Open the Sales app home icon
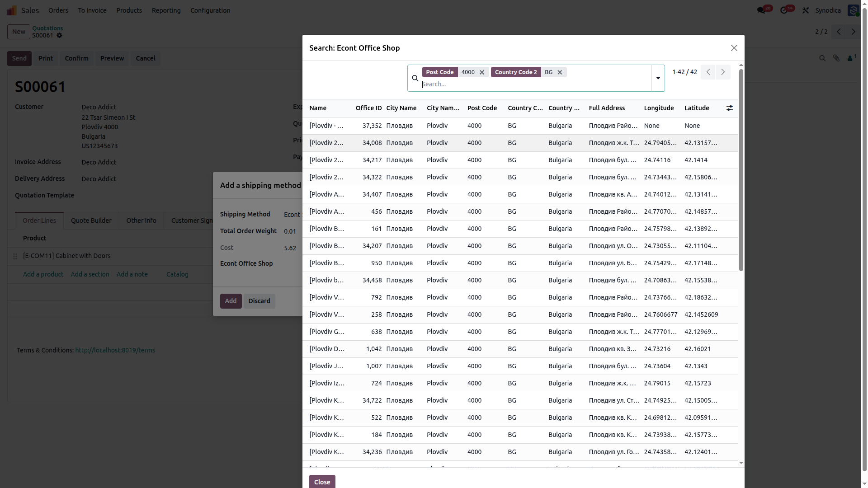The image size is (868, 488). [12, 10]
